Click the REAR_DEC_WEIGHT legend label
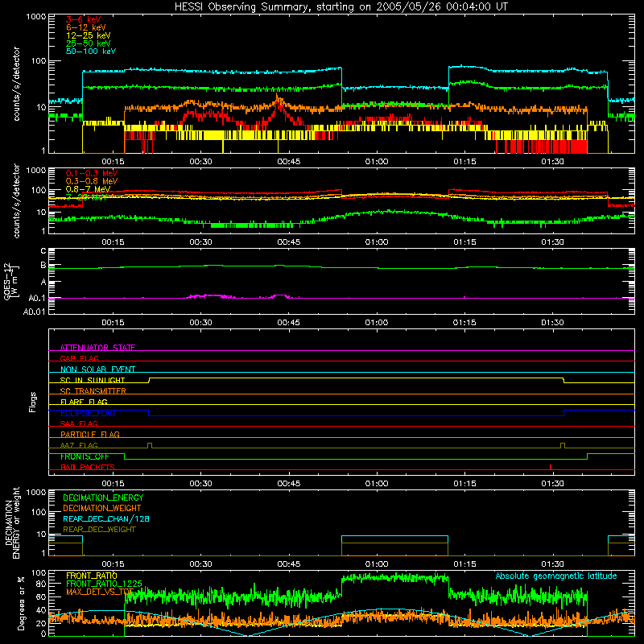This screenshot has height=644, width=644. pyautogui.click(x=99, y=530)
